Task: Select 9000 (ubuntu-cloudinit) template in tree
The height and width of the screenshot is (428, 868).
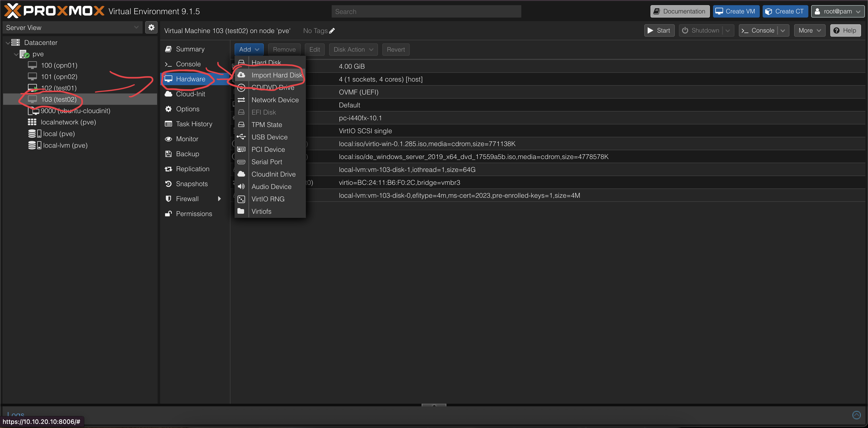Action: point(80,110)
